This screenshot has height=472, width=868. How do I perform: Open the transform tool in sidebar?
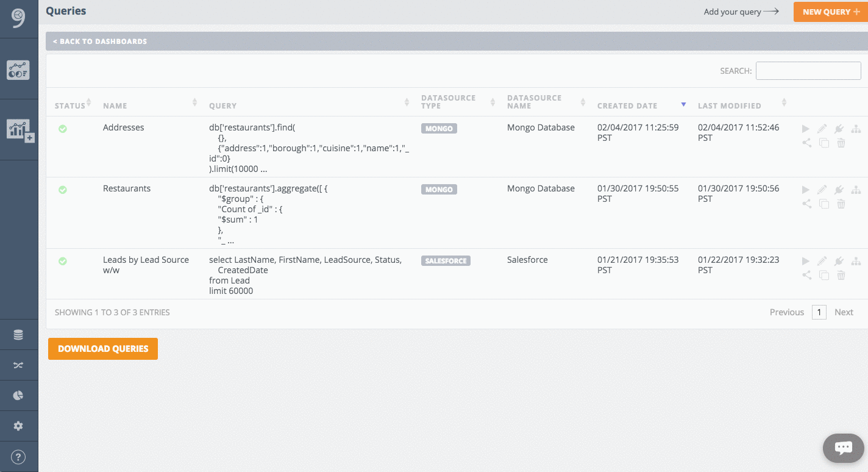[x=19, y=365]
